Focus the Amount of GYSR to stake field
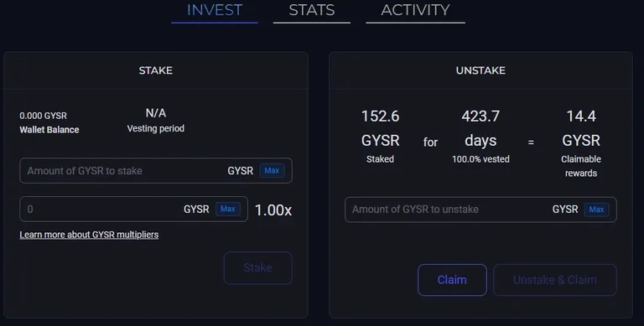 coord(123,171)
